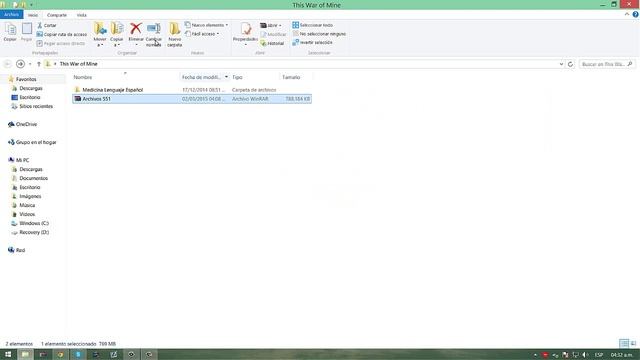Open the Abrir dropdown in ribbon

tap(271, 25)
